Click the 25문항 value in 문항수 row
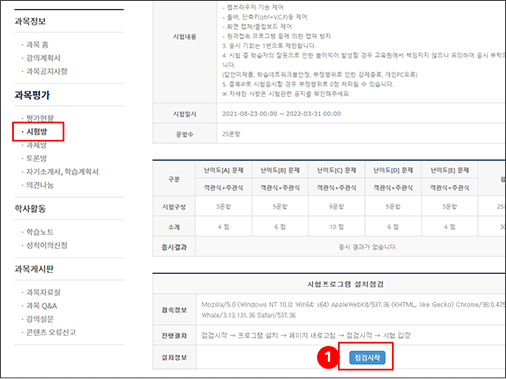 coord(231,134)
